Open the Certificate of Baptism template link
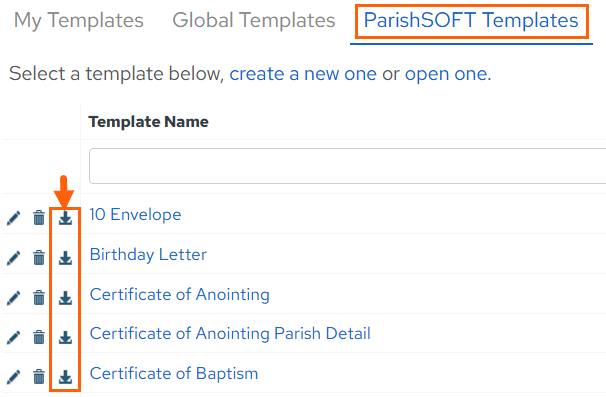 [x=174, y=374]
